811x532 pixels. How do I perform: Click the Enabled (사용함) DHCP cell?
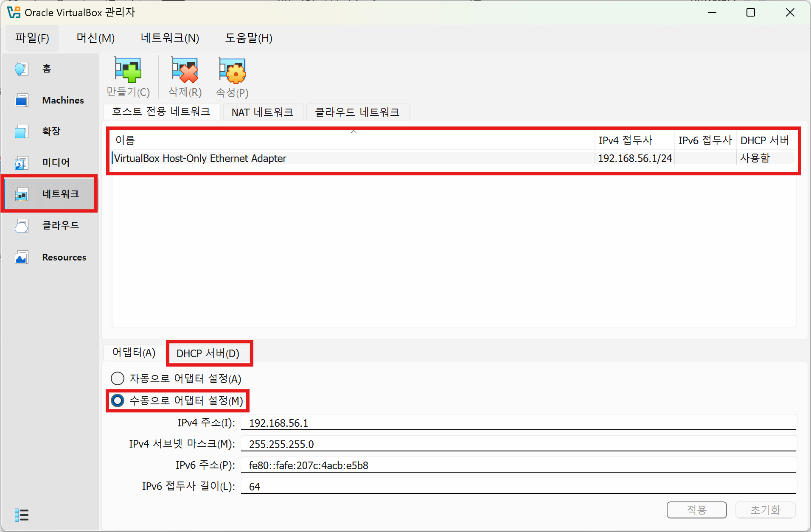[x=765, y=158]
